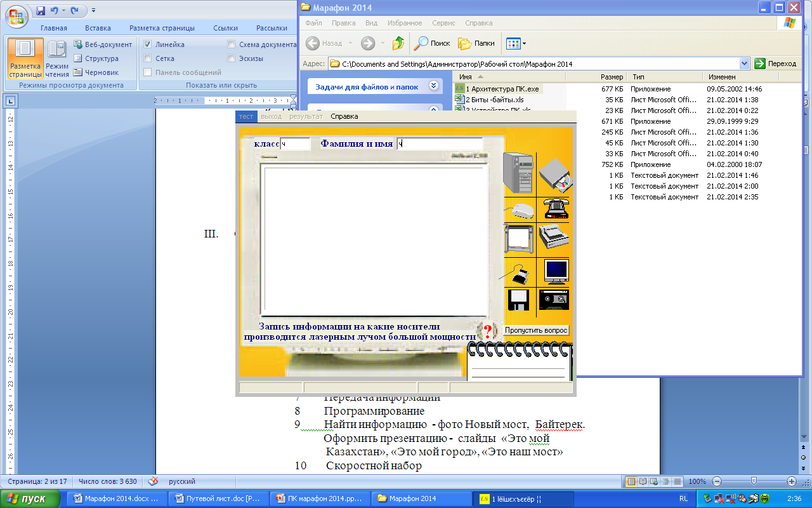Select the Структура outline view
812x508 pixels.
(96, 58)
